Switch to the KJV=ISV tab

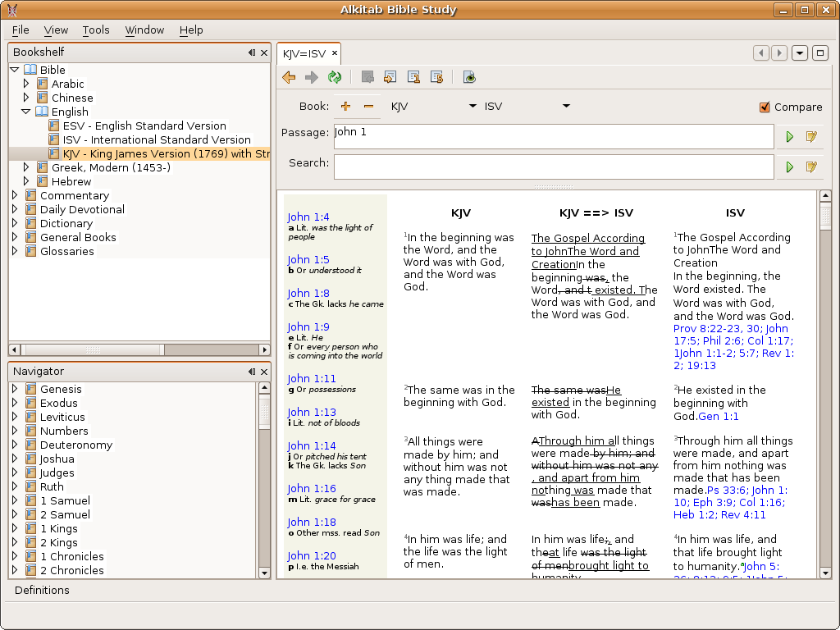(304, 53)
